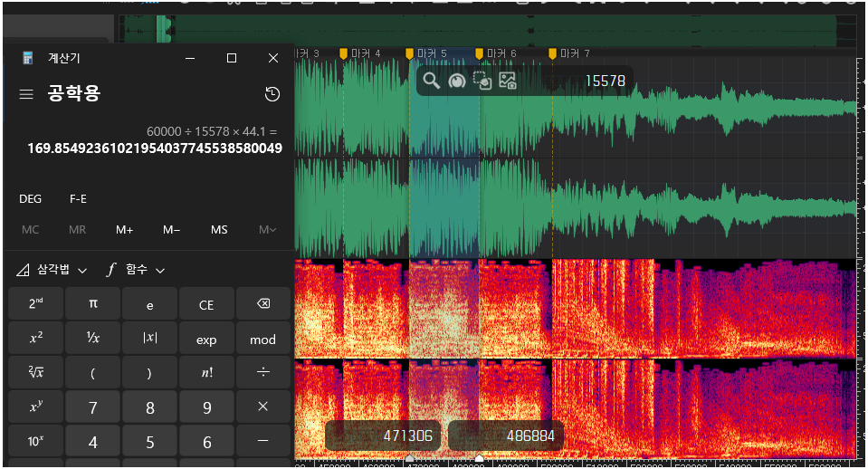Click the square root key
Image resolution: width=868 pixels, height=469 pixels.
[36, 373]
